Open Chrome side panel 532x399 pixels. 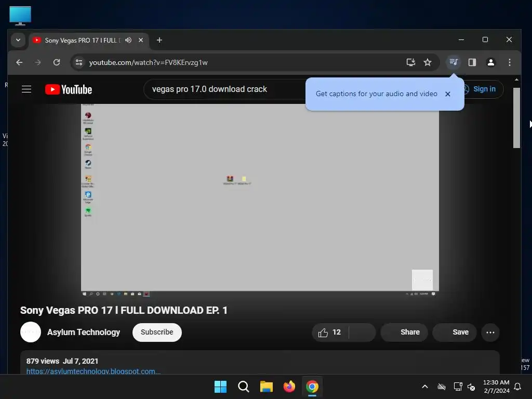472,62
